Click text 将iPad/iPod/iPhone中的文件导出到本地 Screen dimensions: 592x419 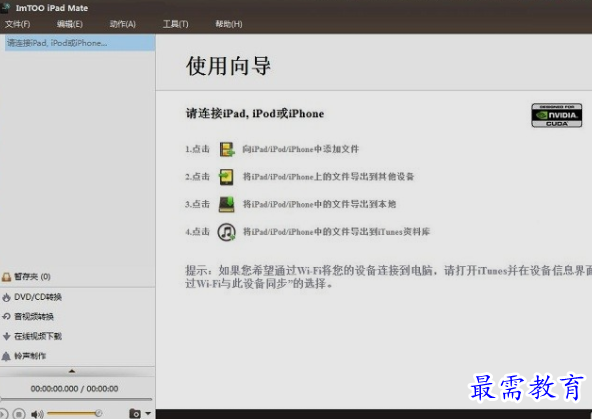(x=319, y=204)
